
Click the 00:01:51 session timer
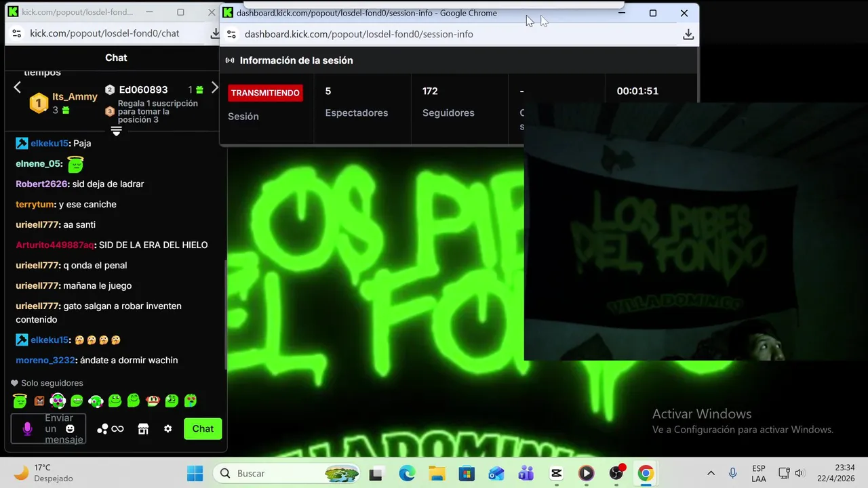(x=637, y=91)
